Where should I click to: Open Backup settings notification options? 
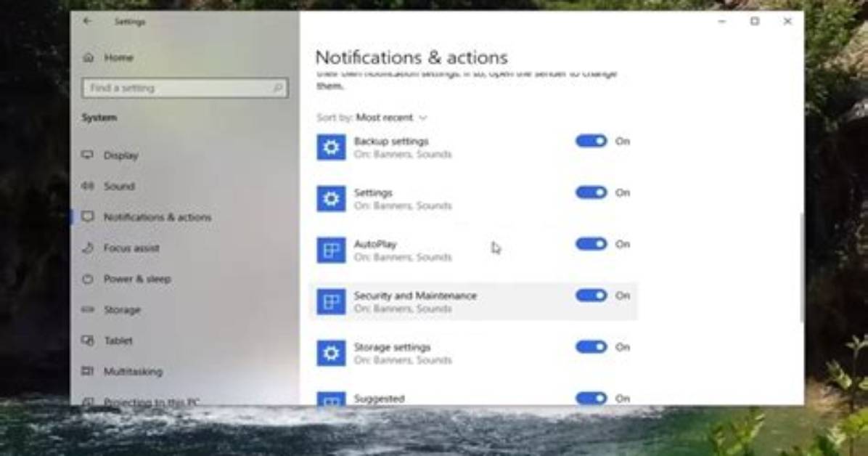pos(391,142)
